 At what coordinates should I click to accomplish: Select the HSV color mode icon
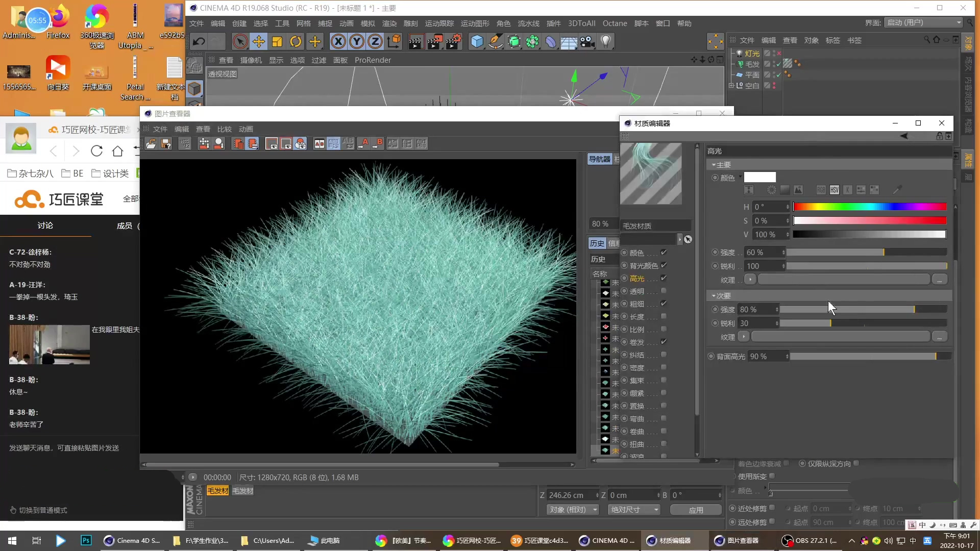(835, 190)
